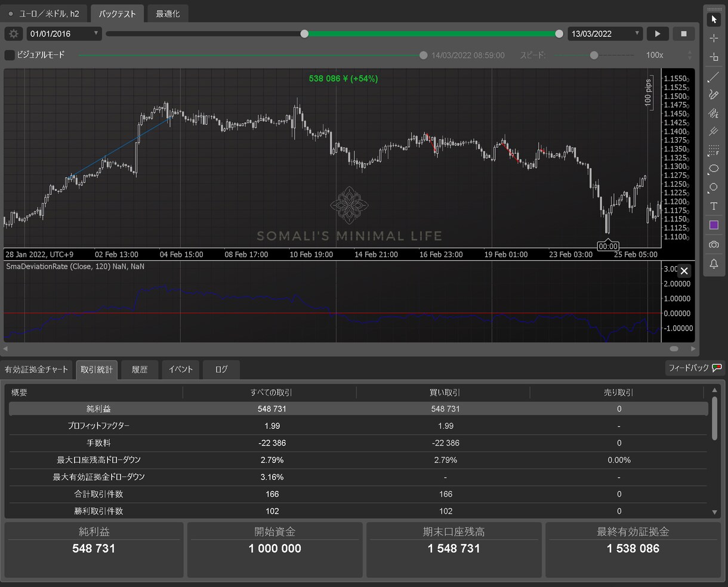Switch to the ユーロ/米ドル, h2 tab
Image resolution: width=728 pixels, height=587 pixels.
(45, 14)
